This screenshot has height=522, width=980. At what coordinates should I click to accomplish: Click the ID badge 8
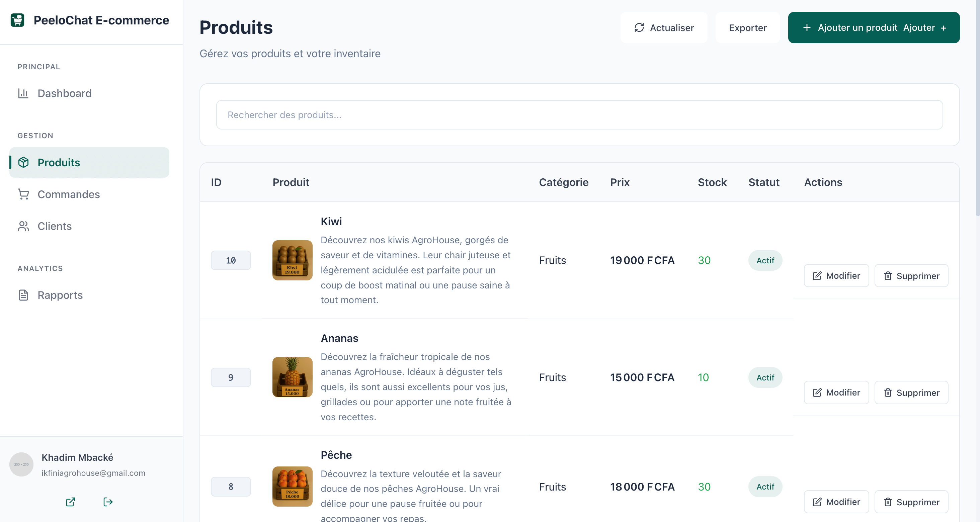[x=231, y=486]
